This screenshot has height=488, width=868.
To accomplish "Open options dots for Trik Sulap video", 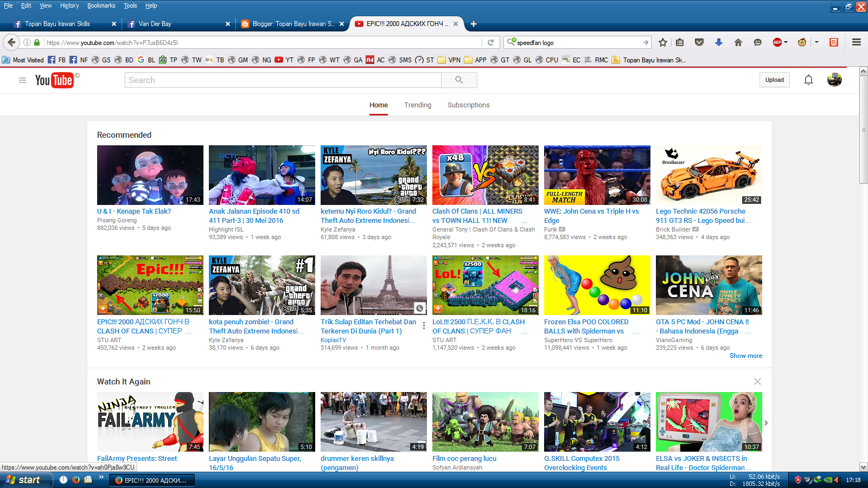I will 424,326.
